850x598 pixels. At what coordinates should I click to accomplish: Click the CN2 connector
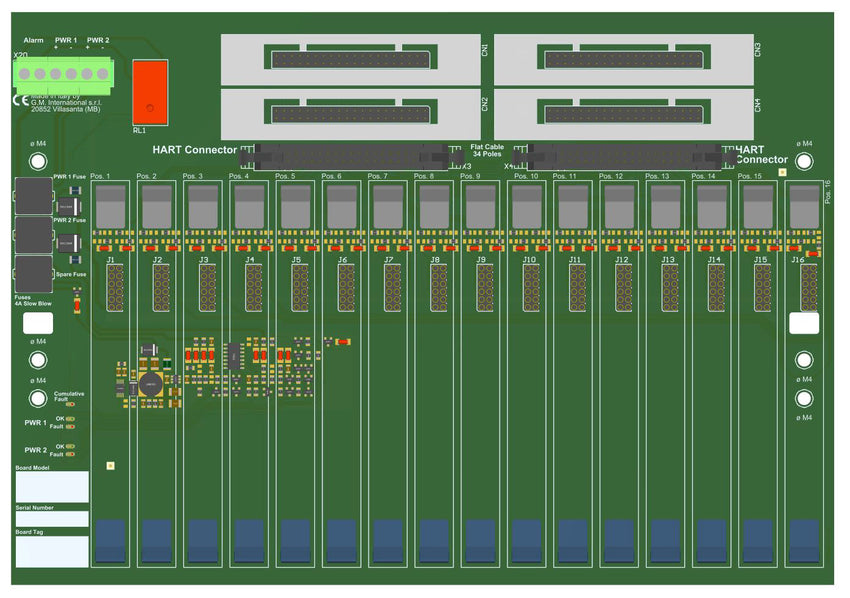click(350, 113)
